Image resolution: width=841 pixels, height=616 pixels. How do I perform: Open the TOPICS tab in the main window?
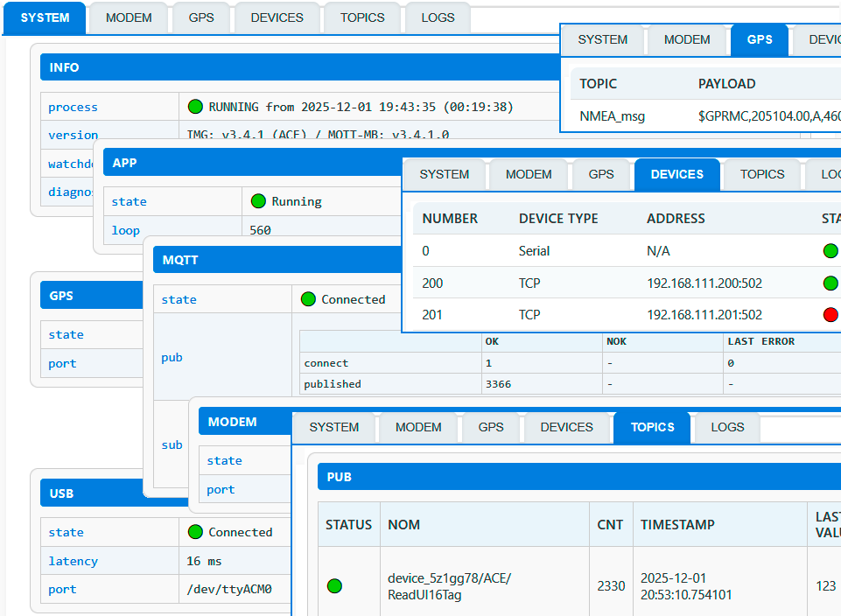point(361,17)
